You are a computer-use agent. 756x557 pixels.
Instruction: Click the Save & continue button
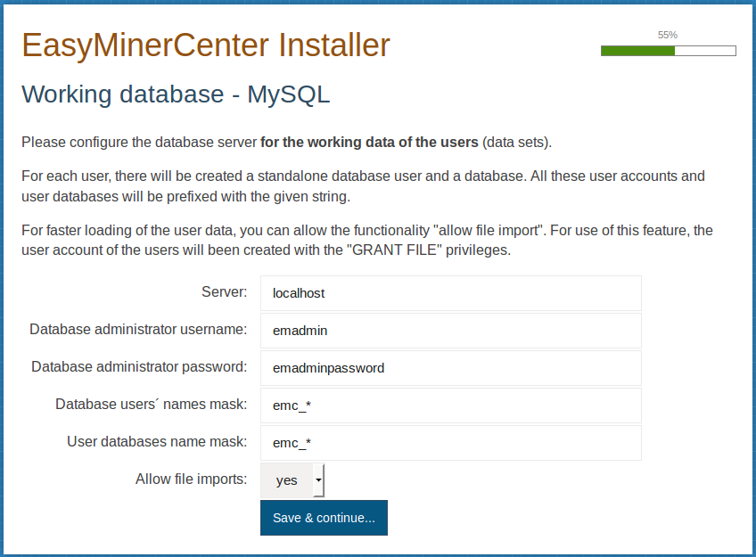pyautogui.click(x=324, y=518)
